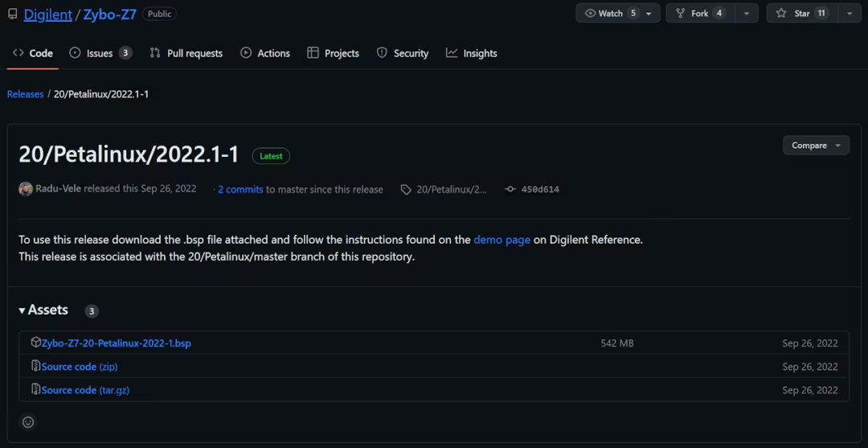The image size is (868, 448).
Task: Follow the demo page link
Action: click(502, 240)
